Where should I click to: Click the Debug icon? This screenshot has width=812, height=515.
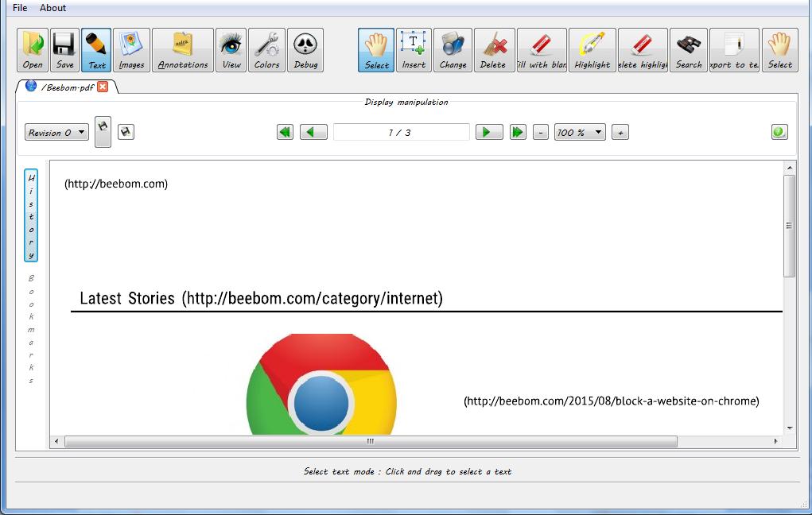tap(305, 49)
